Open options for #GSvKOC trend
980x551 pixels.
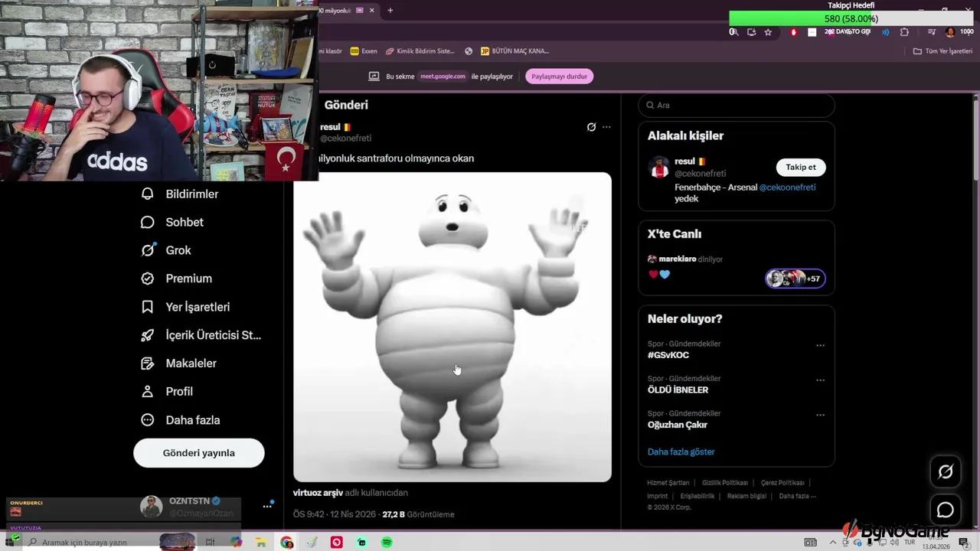(x=820, y=345)
